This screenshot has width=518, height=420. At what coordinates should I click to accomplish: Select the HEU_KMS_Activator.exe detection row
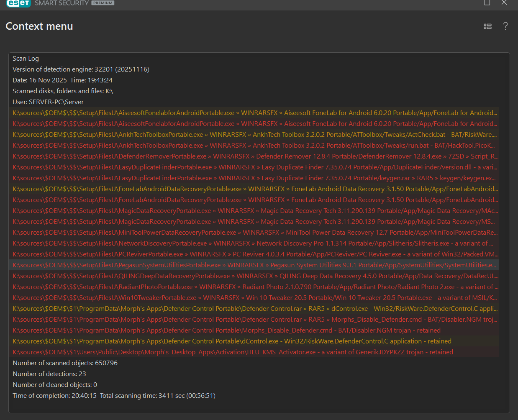tap(233, 352)
